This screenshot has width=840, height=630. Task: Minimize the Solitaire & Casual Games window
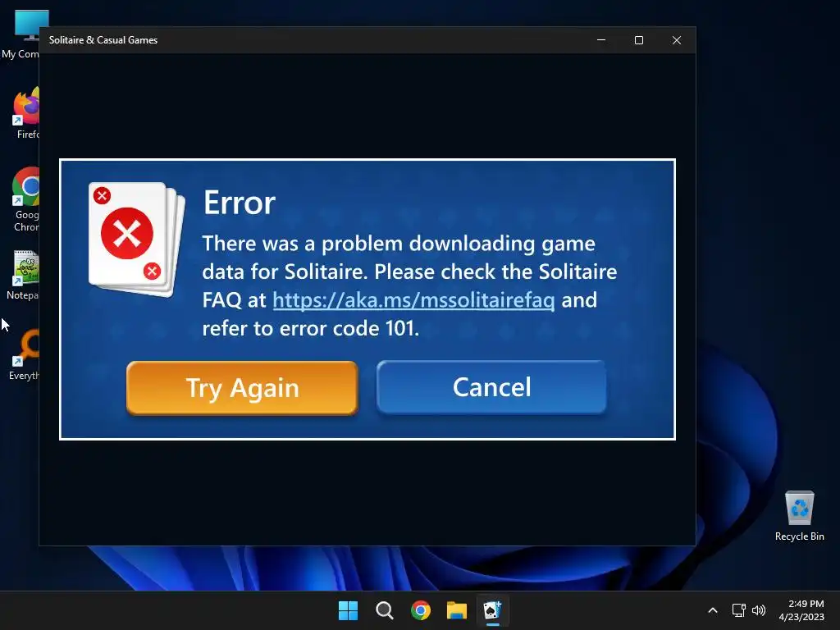601,40
